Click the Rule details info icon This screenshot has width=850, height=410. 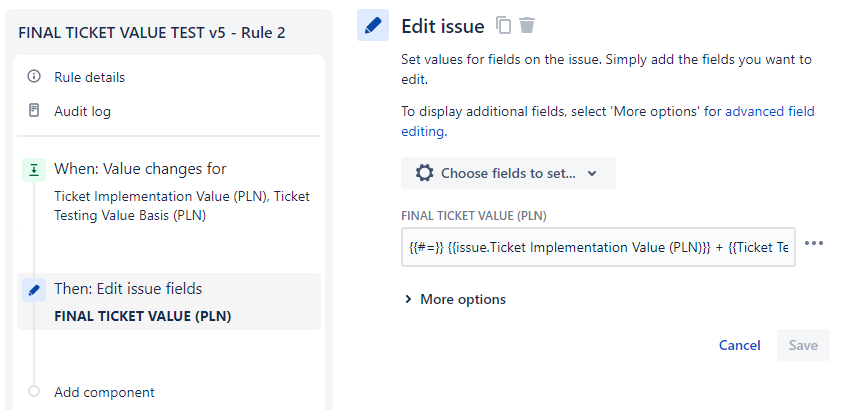coord(34,77)
